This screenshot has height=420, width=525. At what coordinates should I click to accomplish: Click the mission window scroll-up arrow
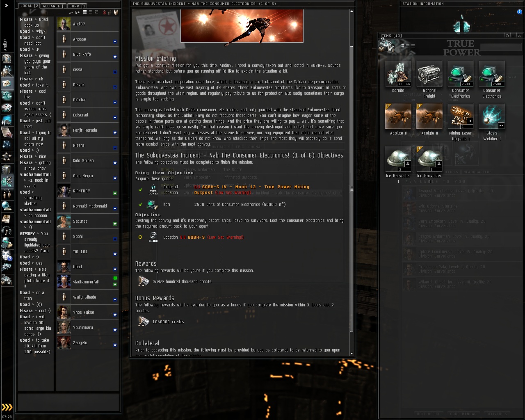[352, 11]
